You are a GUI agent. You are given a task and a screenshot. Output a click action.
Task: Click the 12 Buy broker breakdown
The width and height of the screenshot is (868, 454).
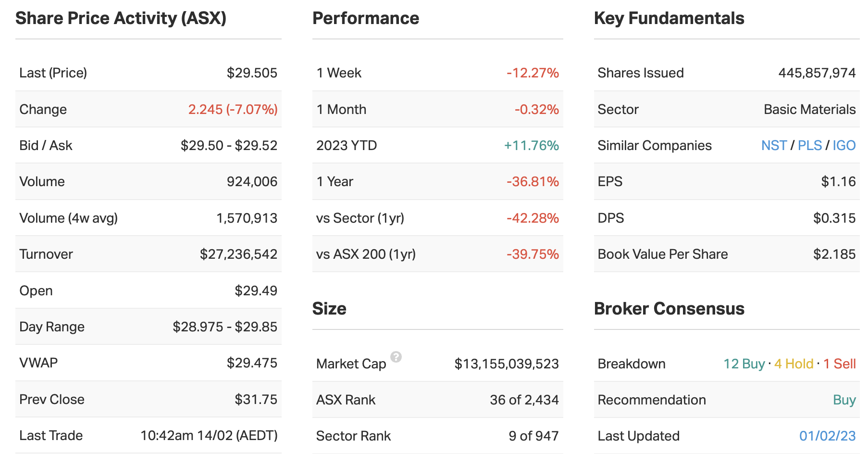point(744,364)
